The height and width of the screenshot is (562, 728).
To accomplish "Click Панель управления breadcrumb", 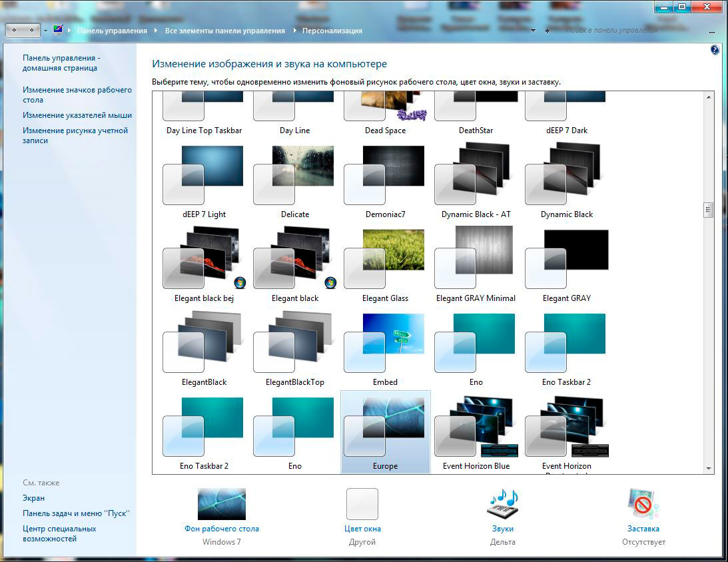I will (x=112, y=31).
